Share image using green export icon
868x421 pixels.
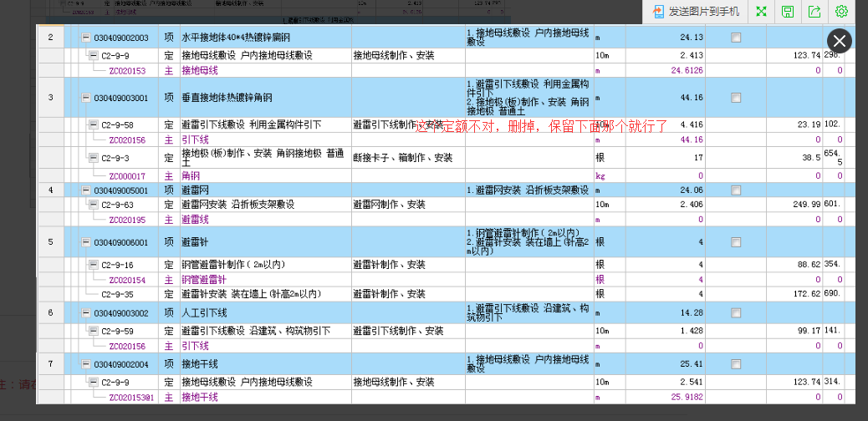[x=814, y=12]
